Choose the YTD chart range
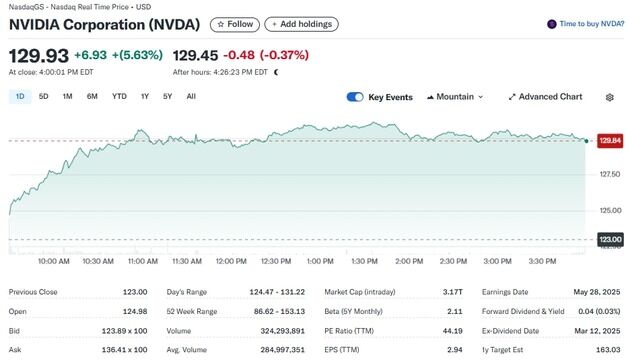 click(x=119, y=97)
